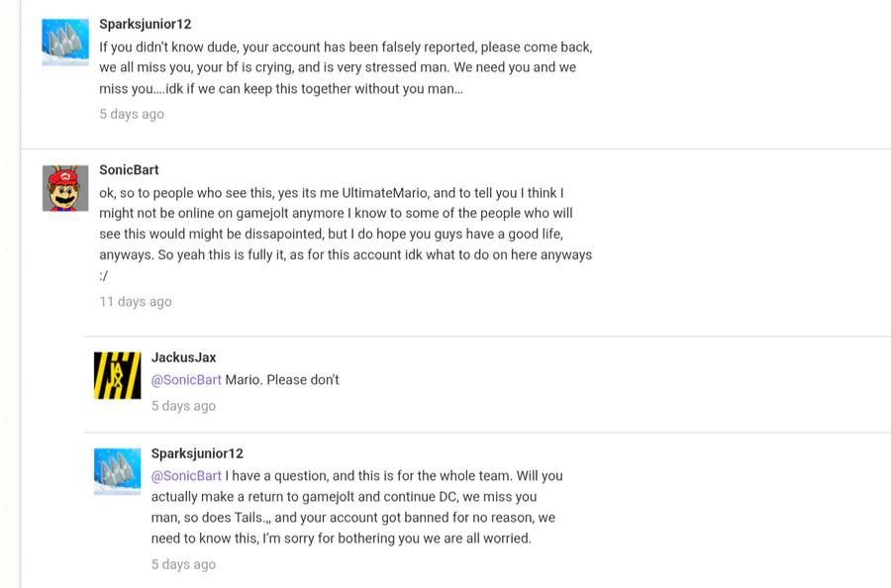
Task: Open Sparksjunior12 profile from top comment name
Action: (x=145, y=24)
